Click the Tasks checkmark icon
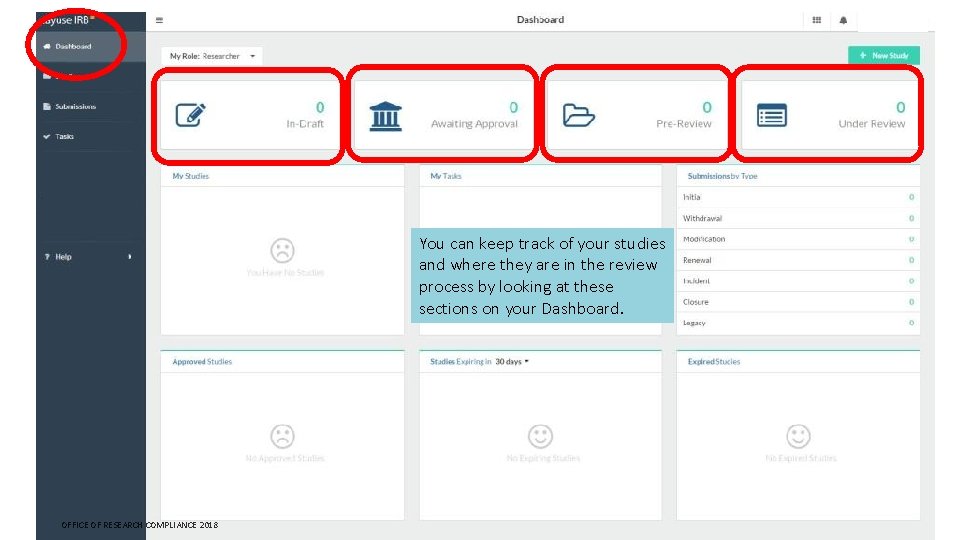960x540 pixels. click(47, 137)
